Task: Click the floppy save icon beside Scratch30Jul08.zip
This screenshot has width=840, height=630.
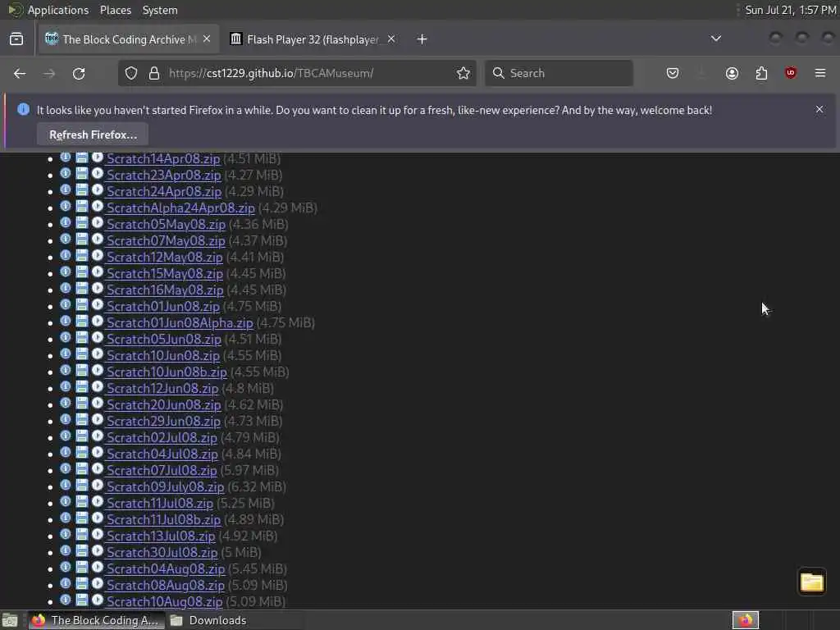Action: [81, 551]
